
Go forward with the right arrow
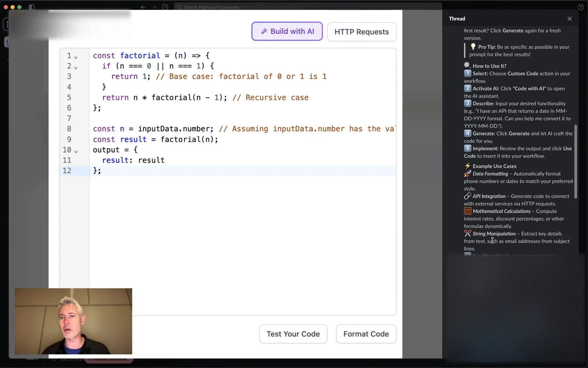(154, 7)
